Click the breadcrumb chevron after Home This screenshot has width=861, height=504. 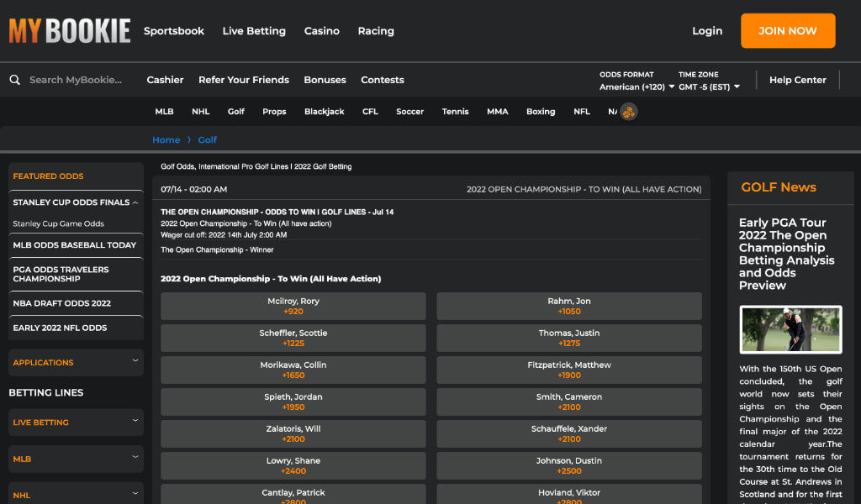(x=189, y=139)
